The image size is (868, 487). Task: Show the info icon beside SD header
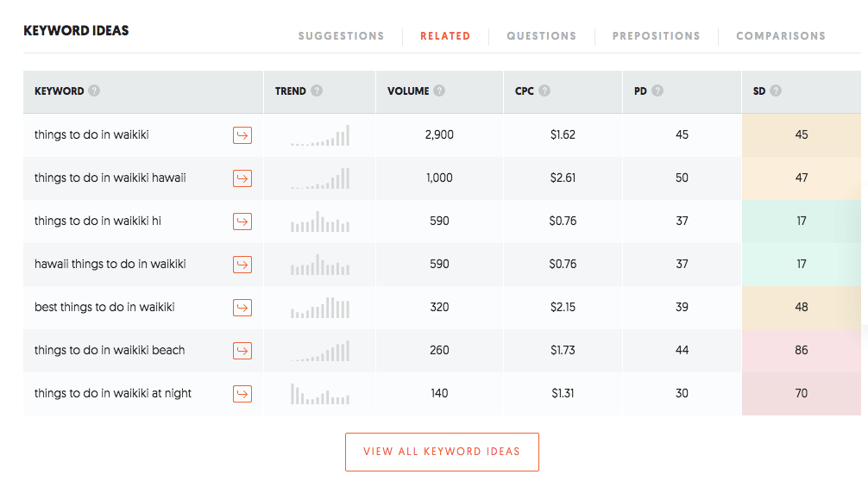click(776, 91)
